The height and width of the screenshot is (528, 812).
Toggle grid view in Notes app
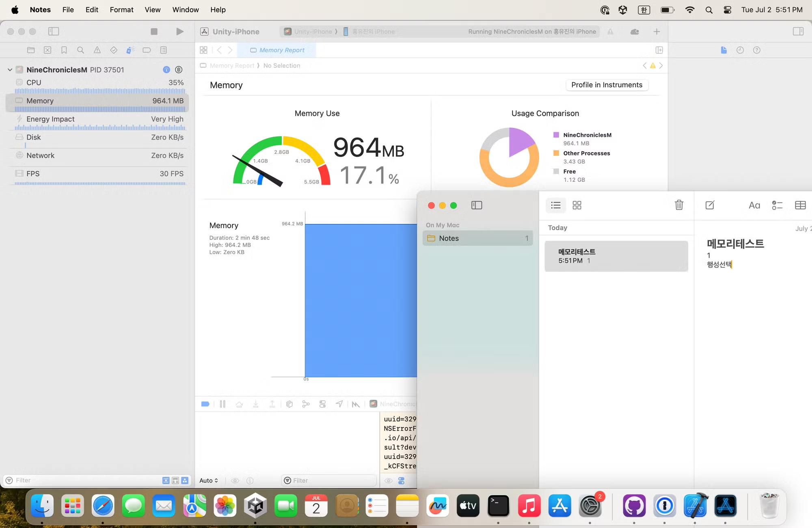pos(577,205)
